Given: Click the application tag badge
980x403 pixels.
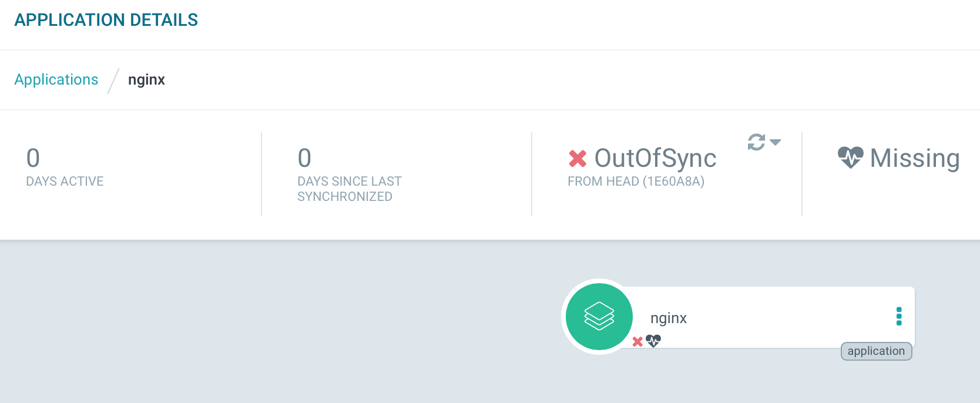Looking at the screenshot, I should pyautogui.click(x=877, y=351).
